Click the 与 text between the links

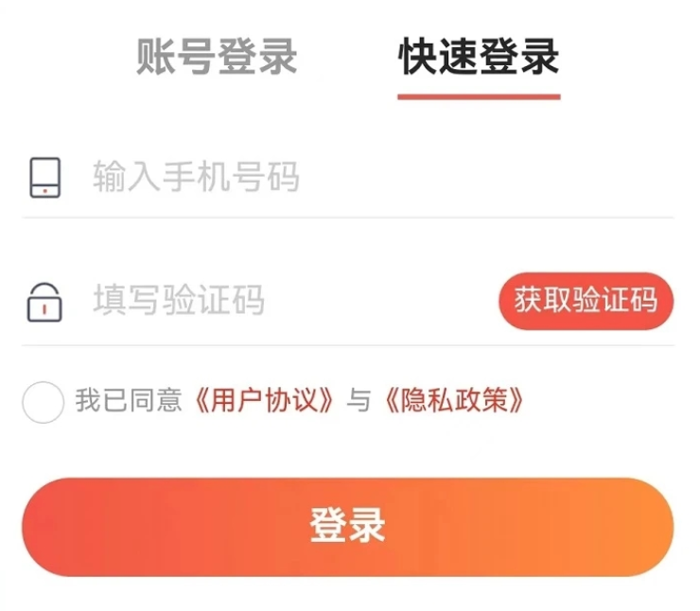(x=359, y=402)
